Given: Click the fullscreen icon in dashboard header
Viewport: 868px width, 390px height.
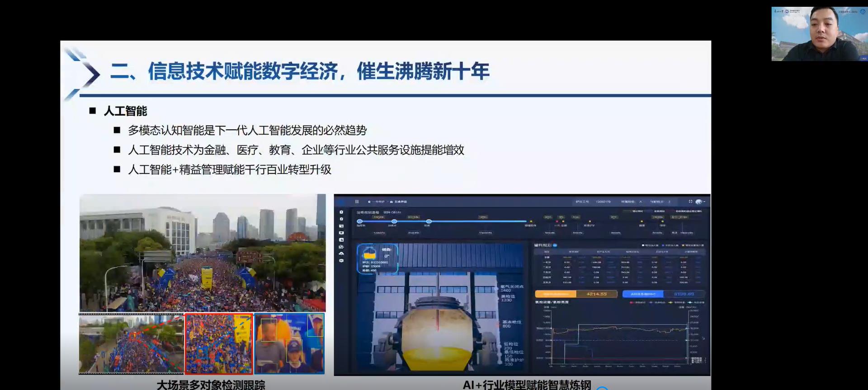Looking at the screenshot, I should click(690, 202).
